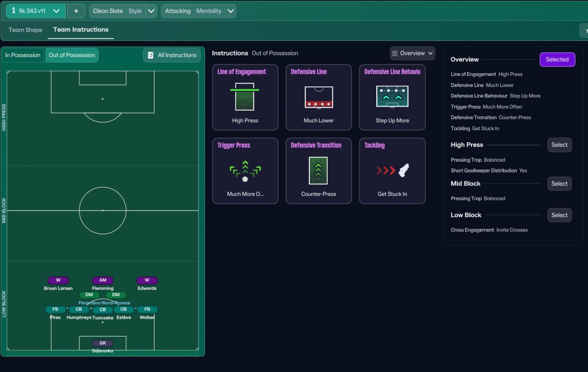Select the W Bruun Larsen player badge
The image size is (588, 372).
tap(58, 280)
